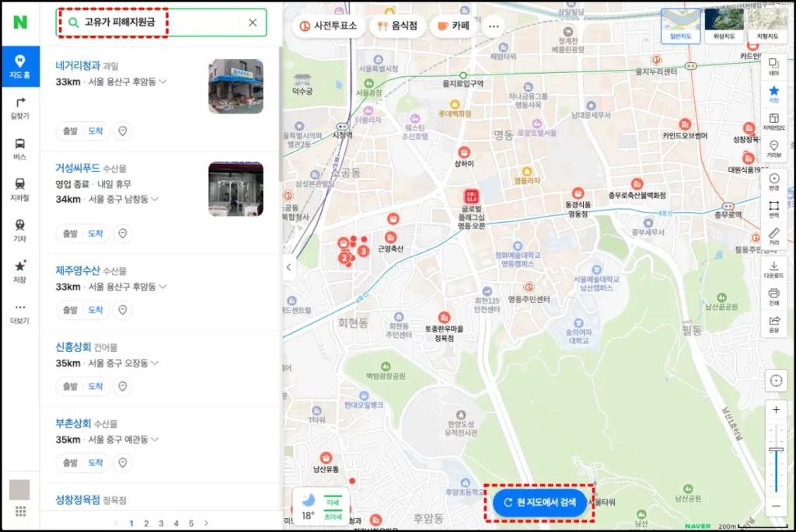The height and width of the screenshot is (532, 796).
Task: Click the 다운로드 download map icon
Action: tap(773, 269)
